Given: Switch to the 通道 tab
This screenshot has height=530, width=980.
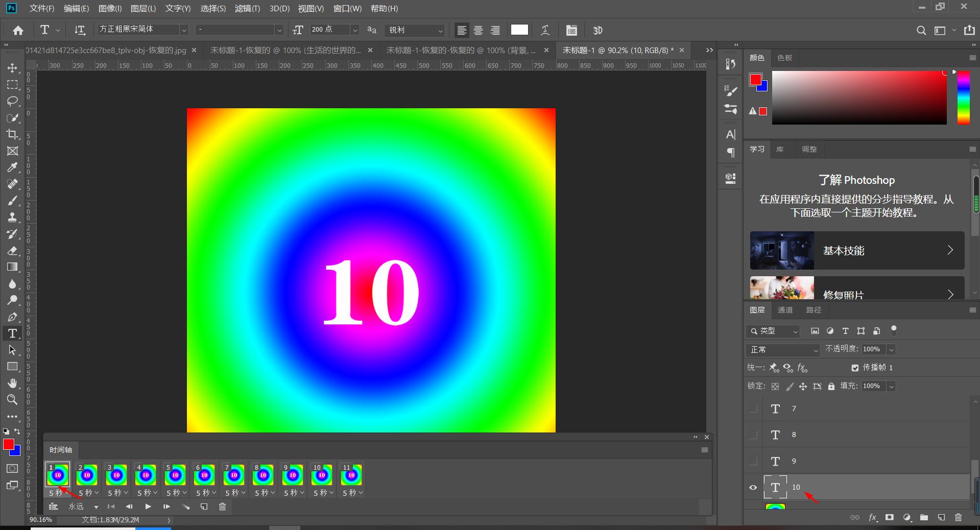Looking at the screenshot, I should click(785, 310).
